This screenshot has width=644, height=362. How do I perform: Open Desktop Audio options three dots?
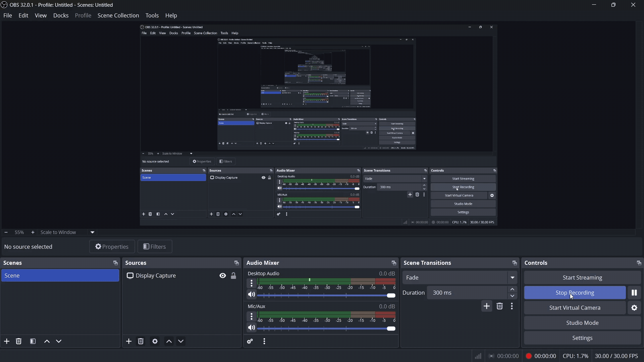click(252, 283)
